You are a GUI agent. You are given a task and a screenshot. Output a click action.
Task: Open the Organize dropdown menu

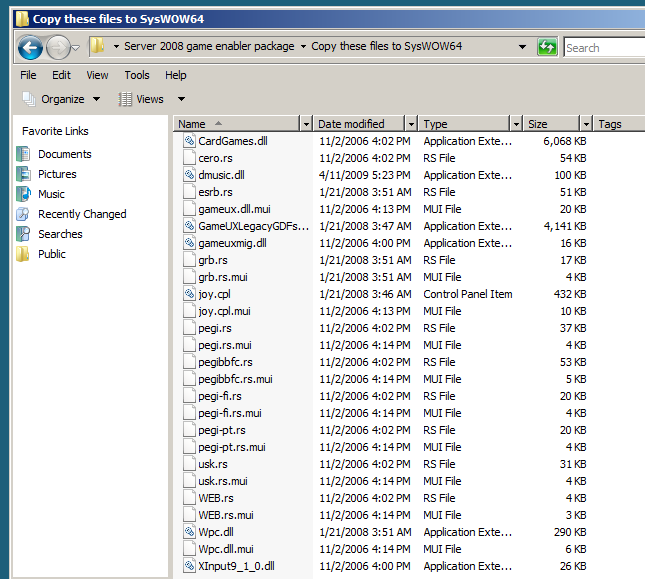(62, 99)
